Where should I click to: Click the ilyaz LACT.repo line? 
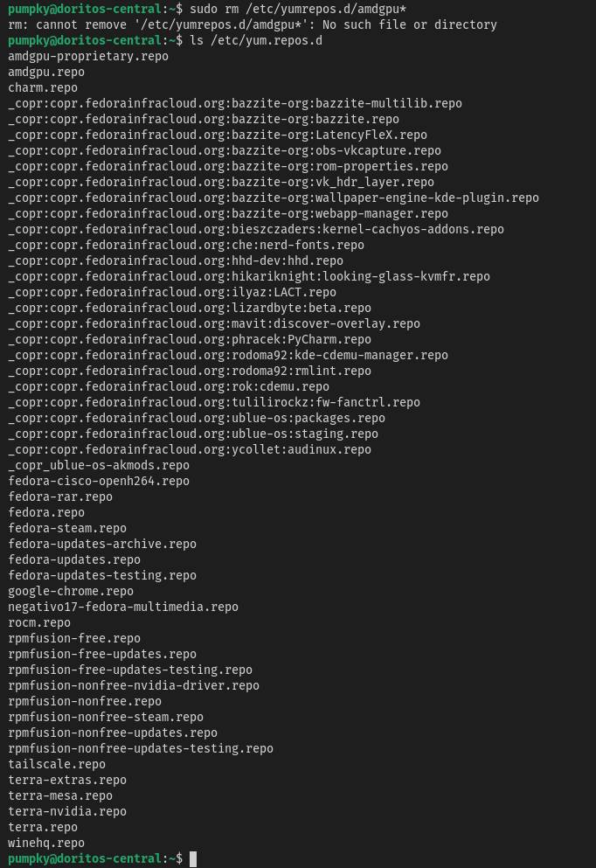click(172, 292)
